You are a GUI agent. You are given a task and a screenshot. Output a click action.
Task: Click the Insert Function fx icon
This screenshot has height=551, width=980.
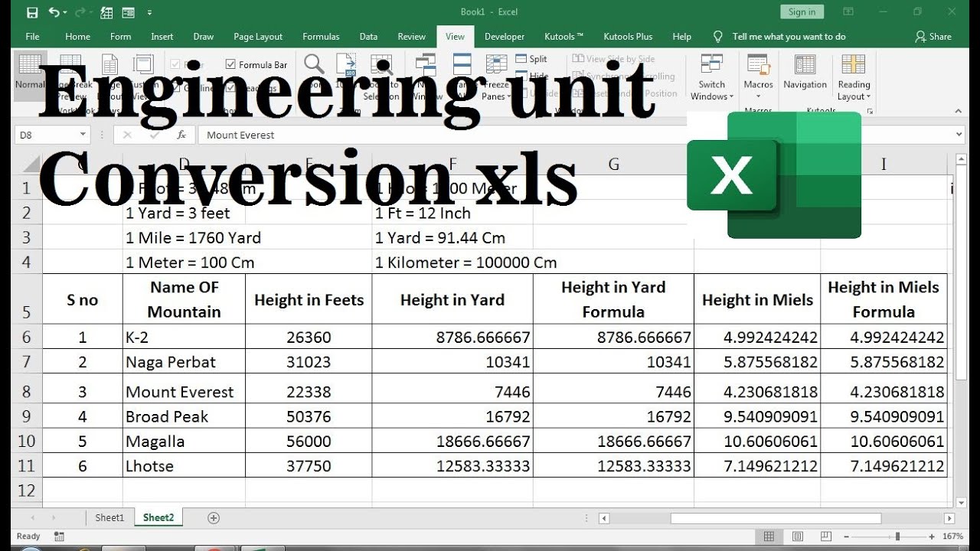coord(181,135)
